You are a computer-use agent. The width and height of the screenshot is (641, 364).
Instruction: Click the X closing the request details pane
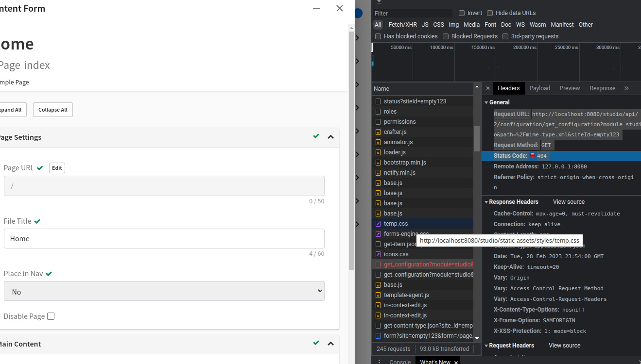pyautogui.click(x=487, y=88)
